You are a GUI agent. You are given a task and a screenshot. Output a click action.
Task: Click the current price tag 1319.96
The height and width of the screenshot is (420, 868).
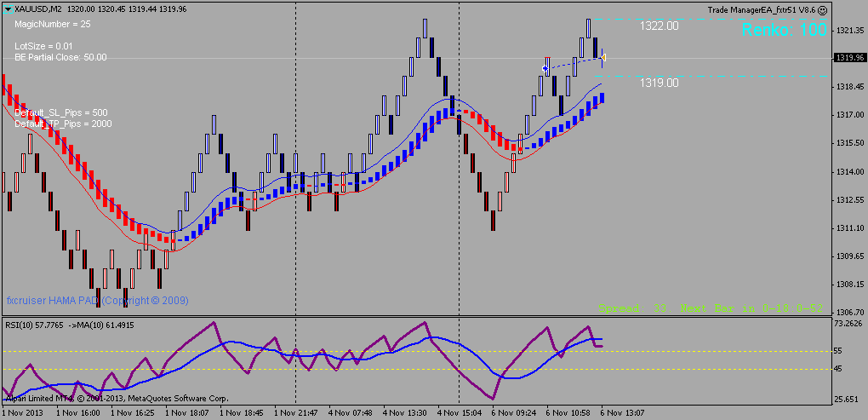[851, 58]
